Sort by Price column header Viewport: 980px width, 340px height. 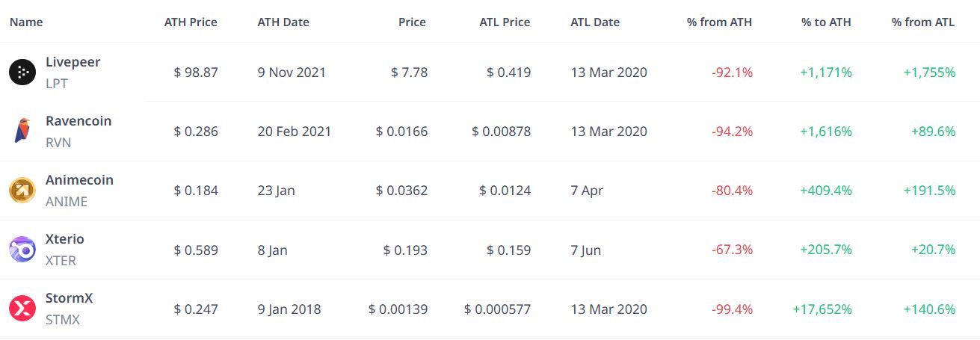[x=412, y=22]
